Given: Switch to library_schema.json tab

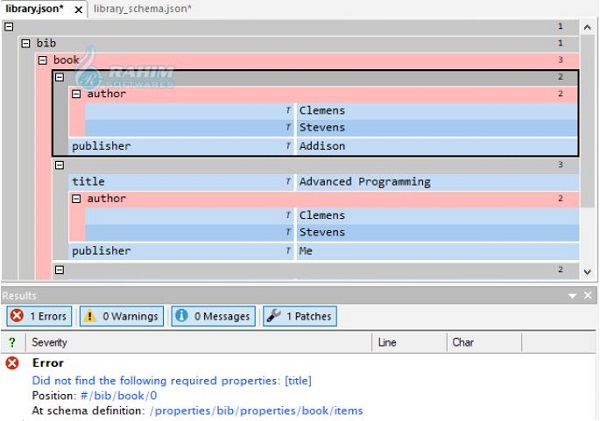Looking at the screenshot, I should coord(142,8).
